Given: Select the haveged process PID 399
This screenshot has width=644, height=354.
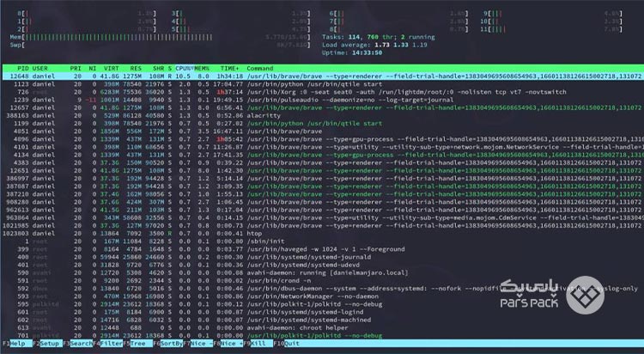Looking at the screenshot, I should tap(323, 249).
